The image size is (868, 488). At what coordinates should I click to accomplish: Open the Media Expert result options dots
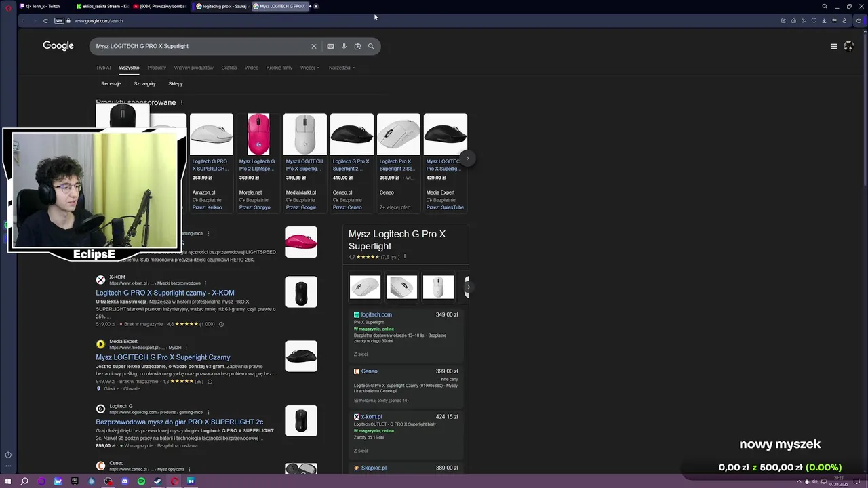click(186, 348)
